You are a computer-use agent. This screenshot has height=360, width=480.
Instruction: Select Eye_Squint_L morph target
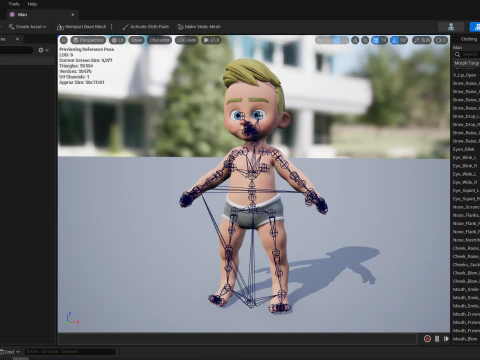[x=466, y=191]
